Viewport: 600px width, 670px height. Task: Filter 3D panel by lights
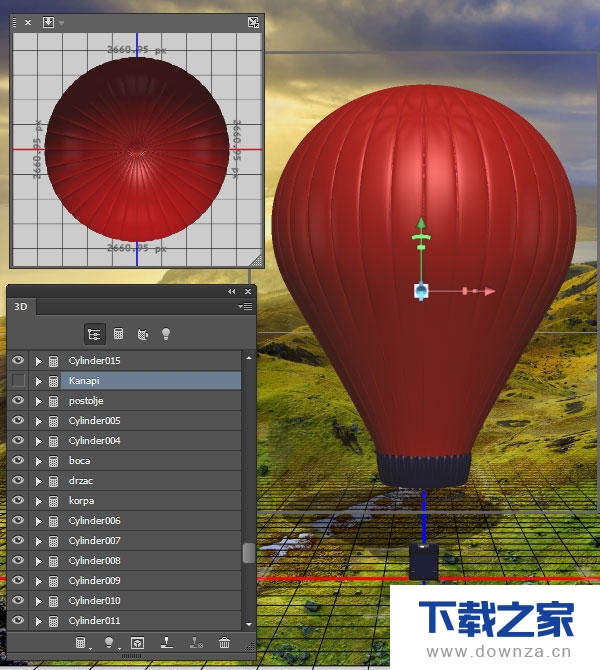[x=166, y=334]
